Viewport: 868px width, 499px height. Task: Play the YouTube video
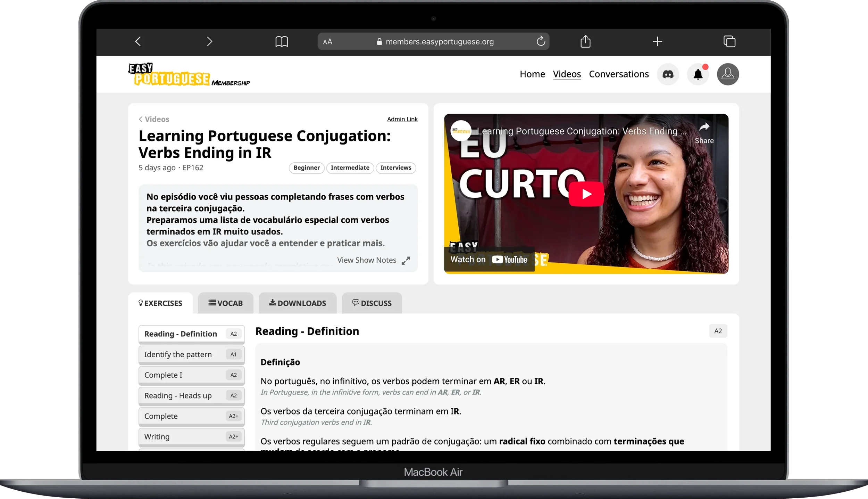(586, 194)
